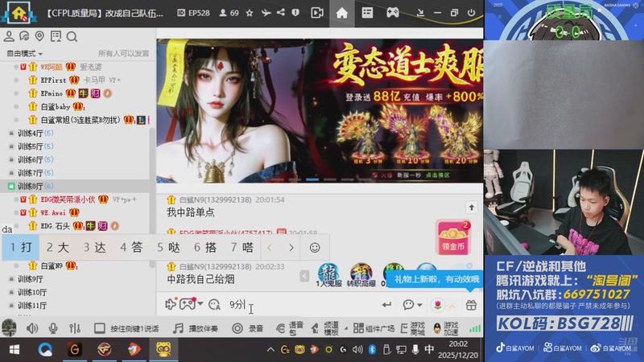
Task: Open the gamepad games tab
Action: [393, 13]
